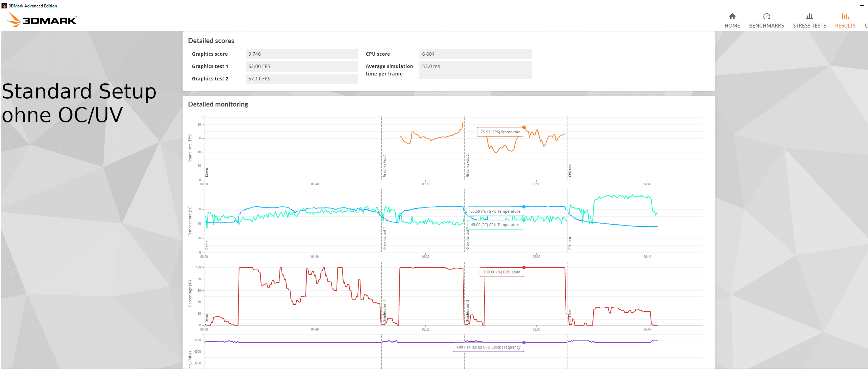Screen dimensions: 868x369
Task: Click the 53.0 ms simulation time value
Action: pos(475,70)
